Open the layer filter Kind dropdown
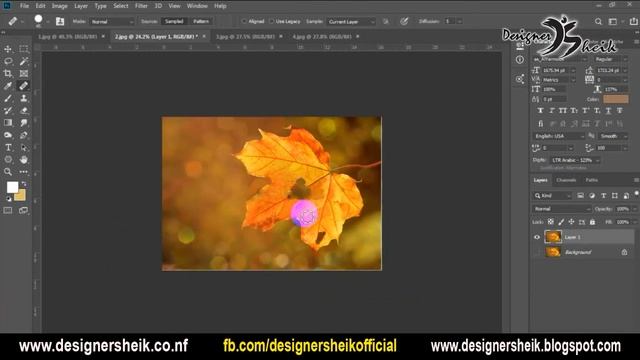640x360 pixels. (x=553, y=196)
